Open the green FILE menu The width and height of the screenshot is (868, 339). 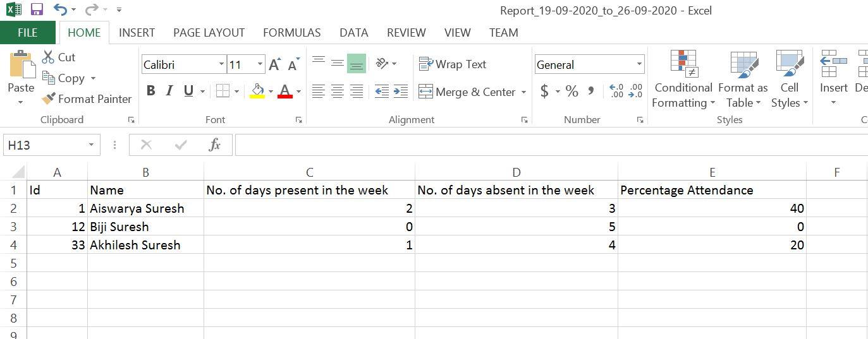27,33
